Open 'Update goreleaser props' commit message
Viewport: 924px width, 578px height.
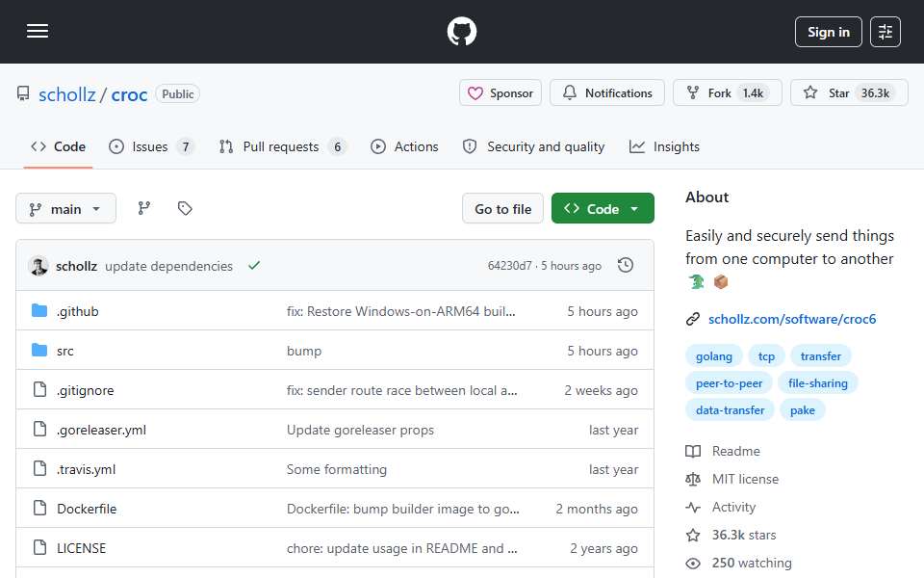pos(360,430)
